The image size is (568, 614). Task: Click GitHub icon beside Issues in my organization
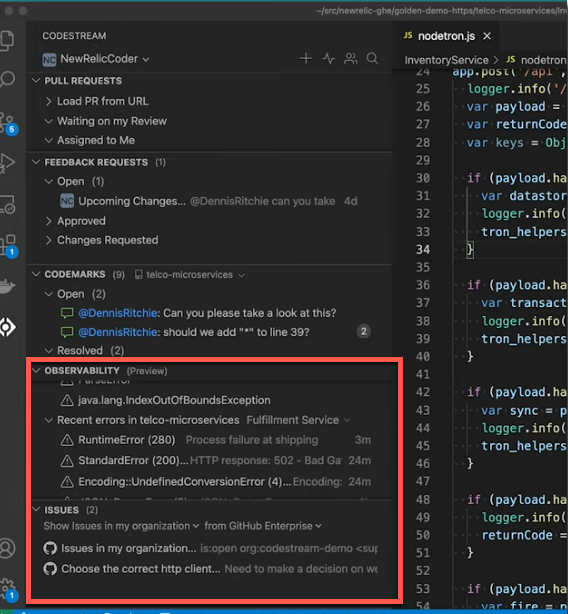tap(50, 548)
